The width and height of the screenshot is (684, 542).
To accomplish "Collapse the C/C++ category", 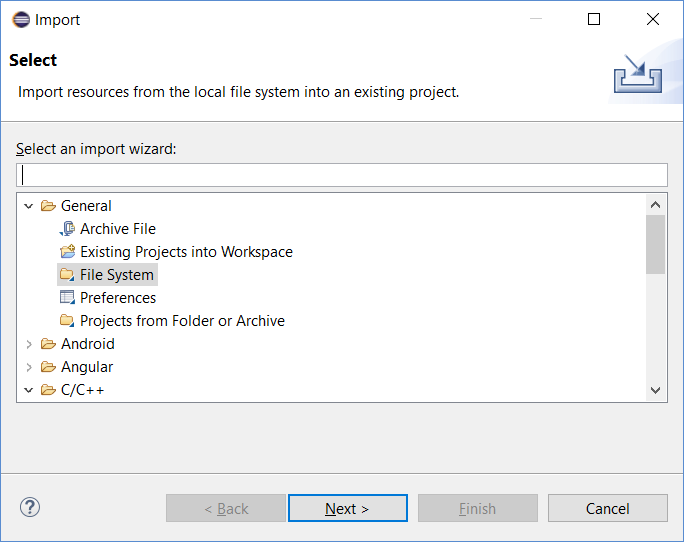I will point(29,390).
